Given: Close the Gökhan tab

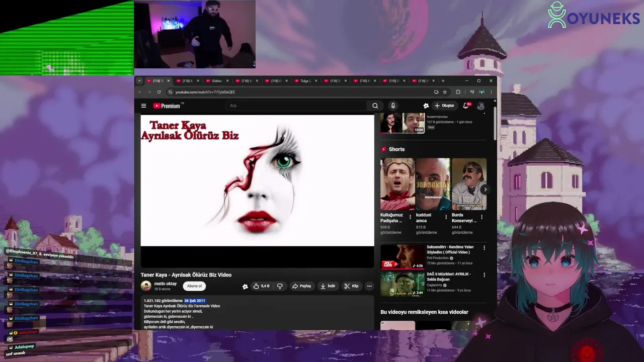Looking at the screenshot, I should click(227, 81).
